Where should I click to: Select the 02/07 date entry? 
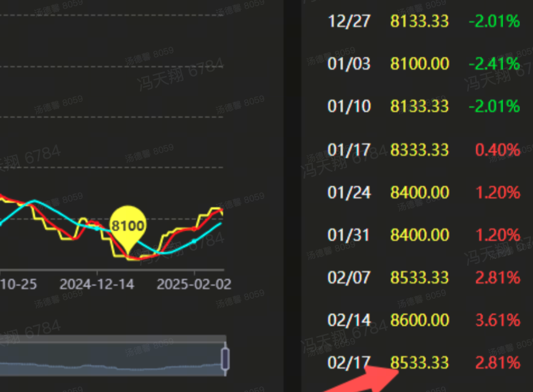point(348,278)
